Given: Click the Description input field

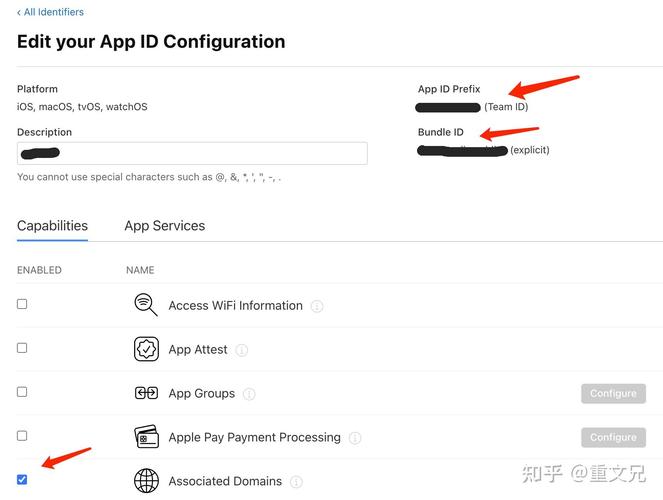Looking at the screenshot, I should pos(192,153).
